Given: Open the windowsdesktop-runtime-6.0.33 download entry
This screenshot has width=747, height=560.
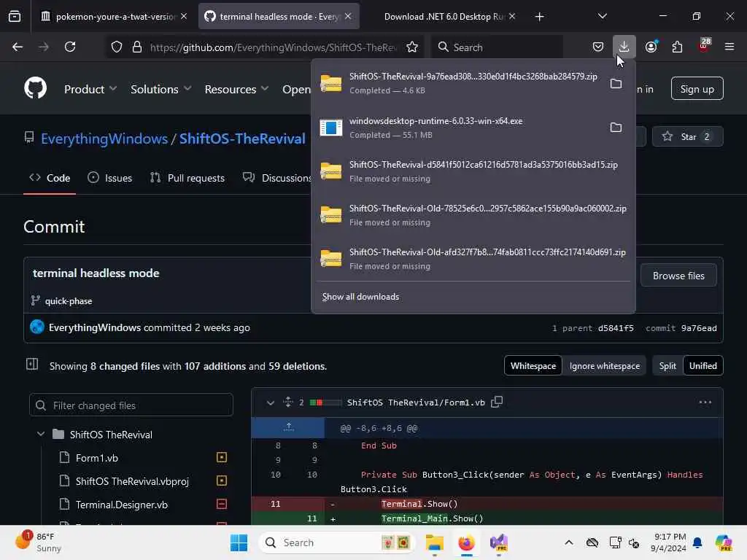Looking at the screenshot, I should point(460,127).
